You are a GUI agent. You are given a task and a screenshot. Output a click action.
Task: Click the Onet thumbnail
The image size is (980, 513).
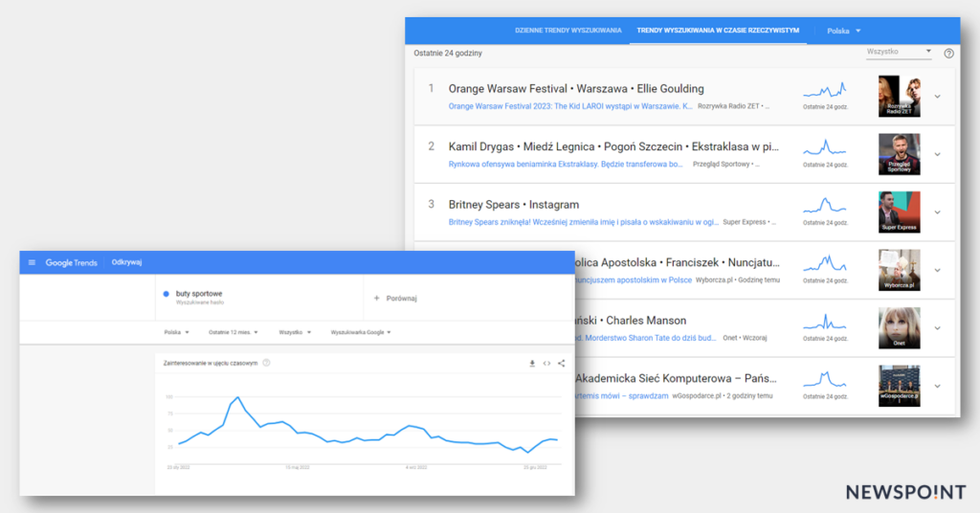point(899,327)
